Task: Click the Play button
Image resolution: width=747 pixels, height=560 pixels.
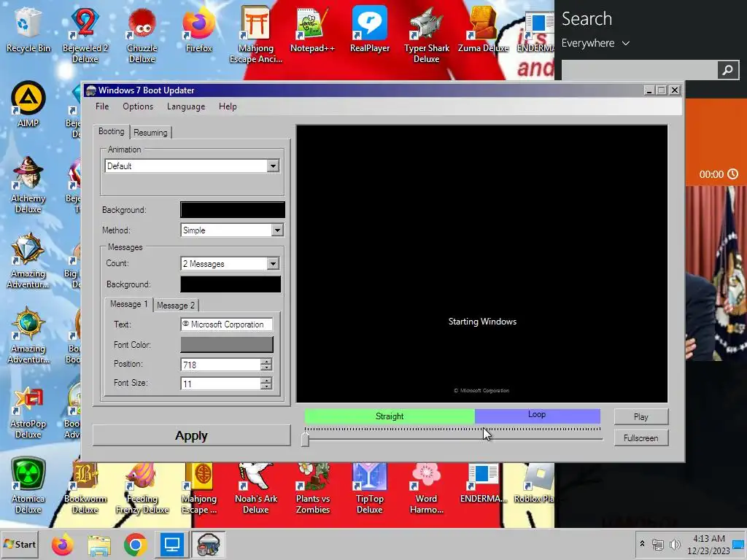Action: tap(640, 416)
